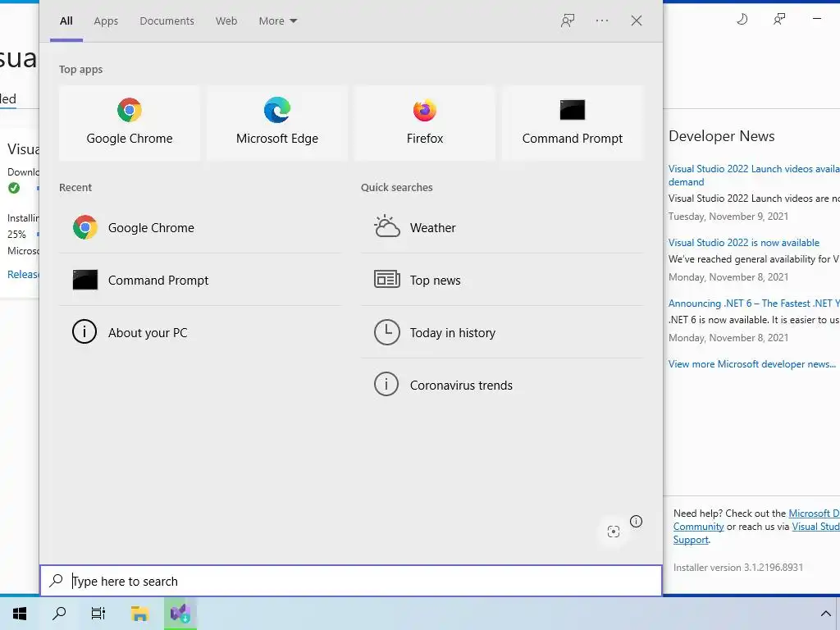This screenshot has height=630, width=840.
Task: Show hidden system tray icons chevron
Action: pyautogui.click(x=825, y=614)
